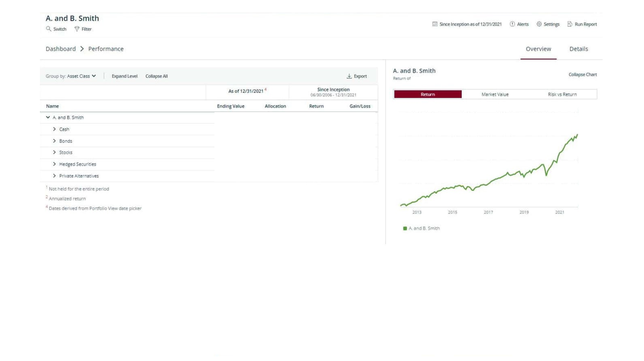644x361 pixels.
Task: Switch to the Details tab
Action: click(x=578, y=48)
